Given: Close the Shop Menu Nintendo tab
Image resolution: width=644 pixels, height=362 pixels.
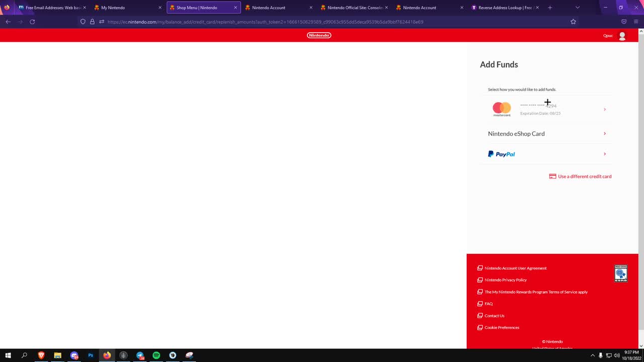Looking at the screenshot, I should pyautogui.click(x=235, y=8).
